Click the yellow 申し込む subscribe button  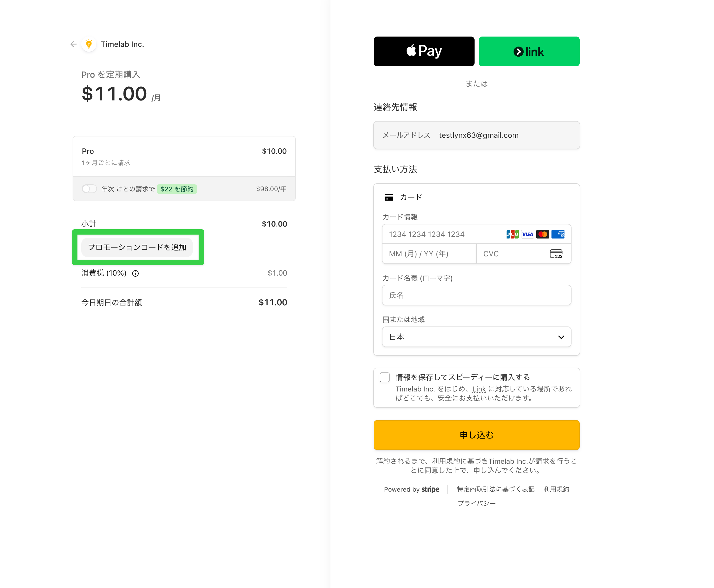(x=476, y=435)
